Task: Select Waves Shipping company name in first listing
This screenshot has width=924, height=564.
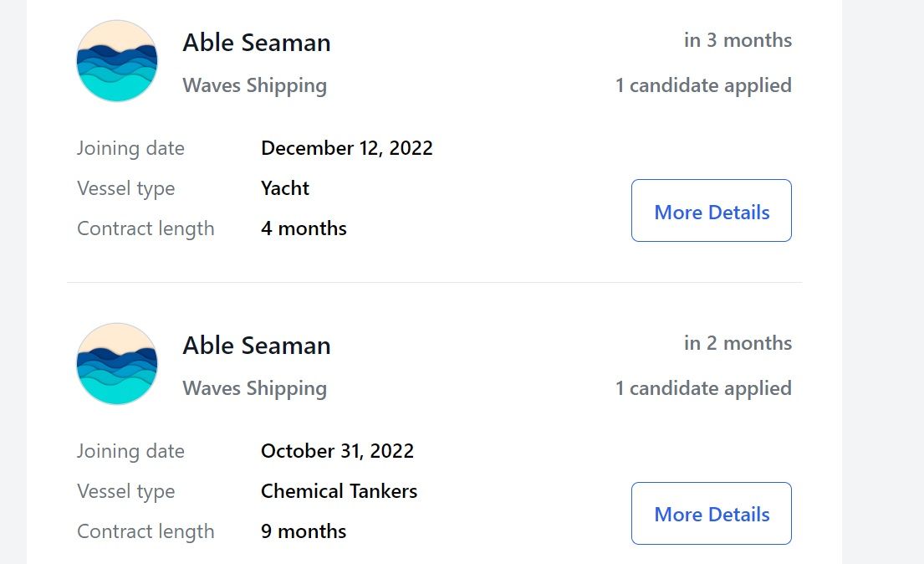Action: 254,85
